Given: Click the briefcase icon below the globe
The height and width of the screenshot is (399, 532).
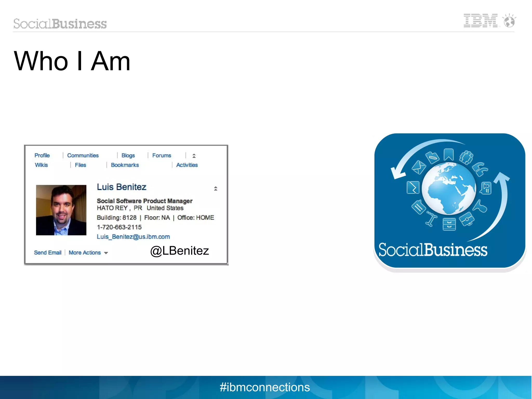Looking at the screenshot, I should pos(467,219).
